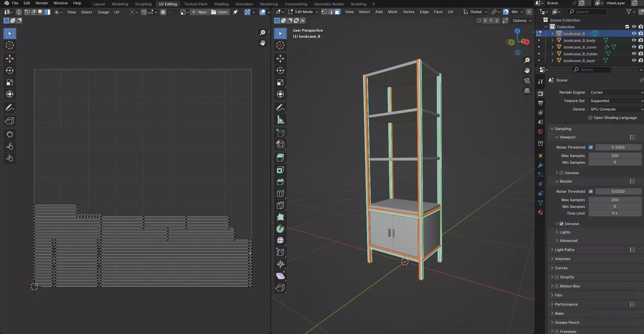Select the Shrink/Fatten tool
The height and width of the screenshot is (334, 644).
pyautogui.click(x=280, y=264)
